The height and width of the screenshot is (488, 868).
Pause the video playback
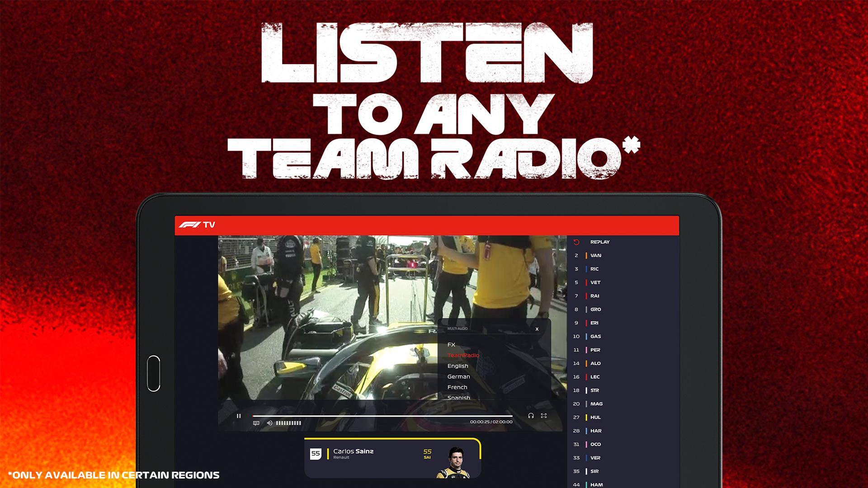click(x=239, y=416)
